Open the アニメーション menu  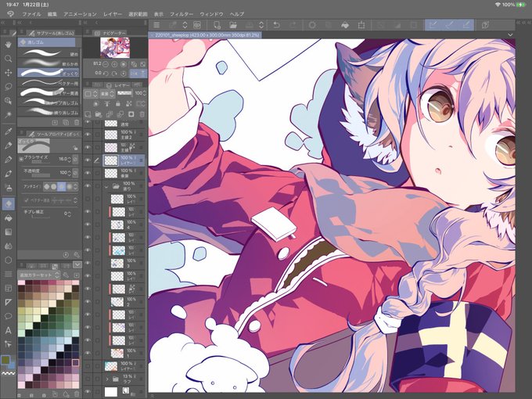80,14
